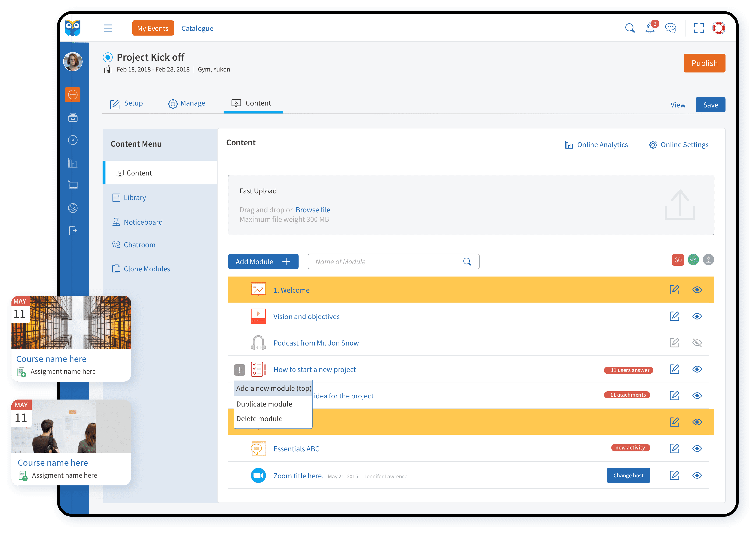Click the Add Module button

pos(263,262)
